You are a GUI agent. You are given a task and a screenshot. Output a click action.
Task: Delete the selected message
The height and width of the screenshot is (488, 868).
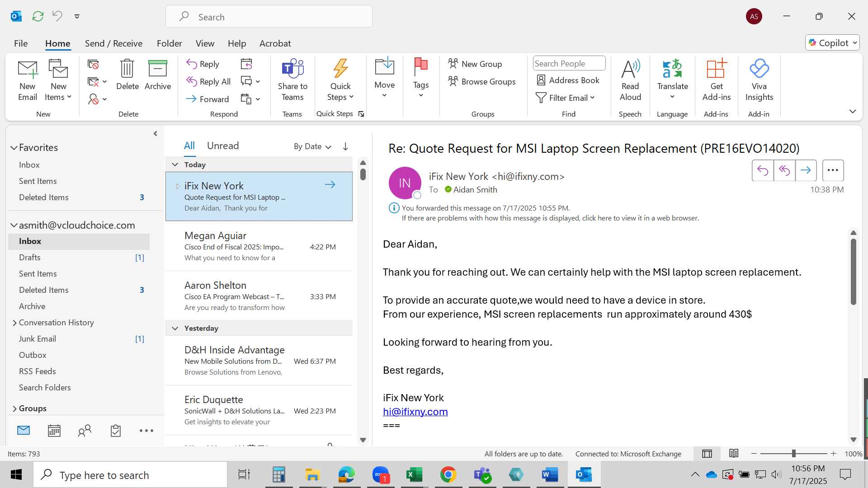tap(127, 75)
